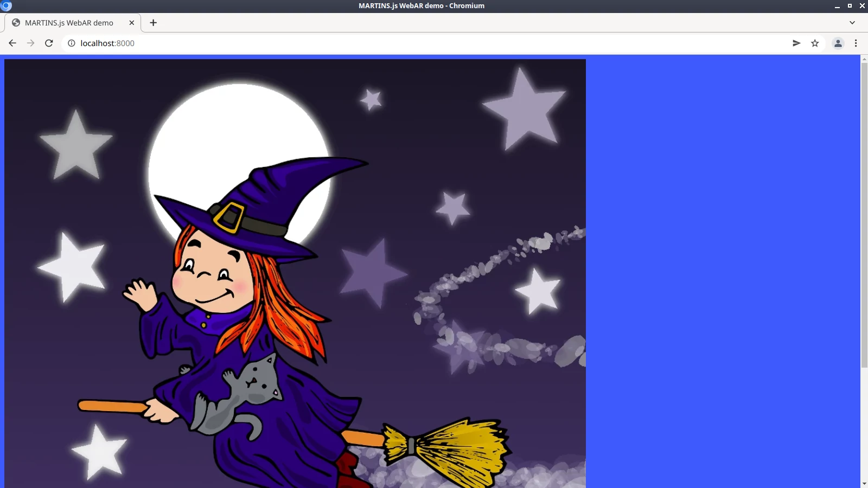Image resolution: width=868 pixels, height=488 pixels.
Task: Go back to the previous page
Action: (12, 43)
